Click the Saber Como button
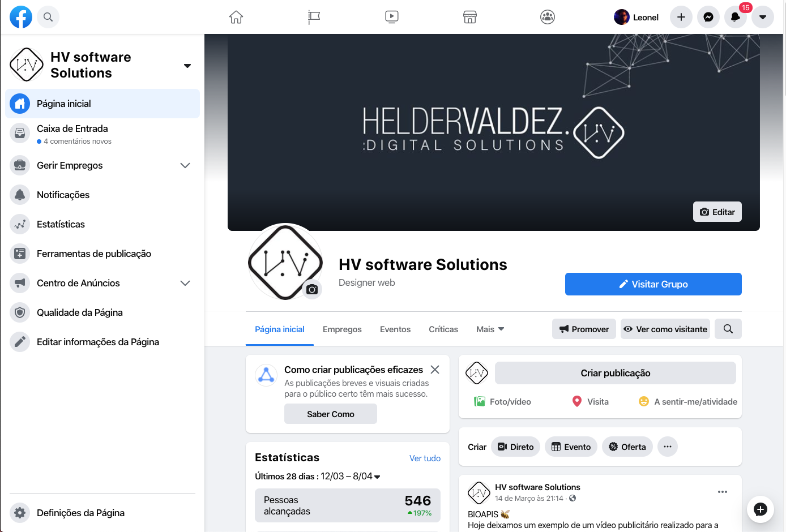The width and height of the screenshot is (786, 532). point(331,414)
